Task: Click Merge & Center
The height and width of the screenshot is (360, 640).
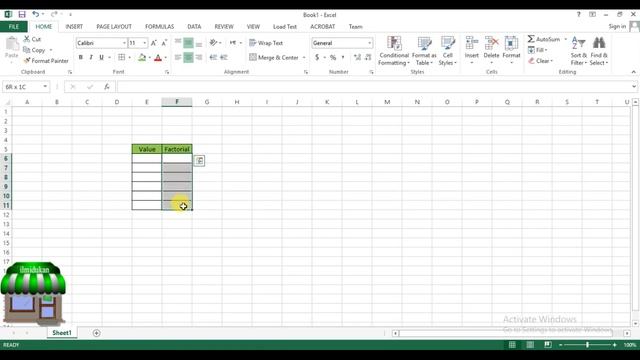Action: tap(274, 58)
